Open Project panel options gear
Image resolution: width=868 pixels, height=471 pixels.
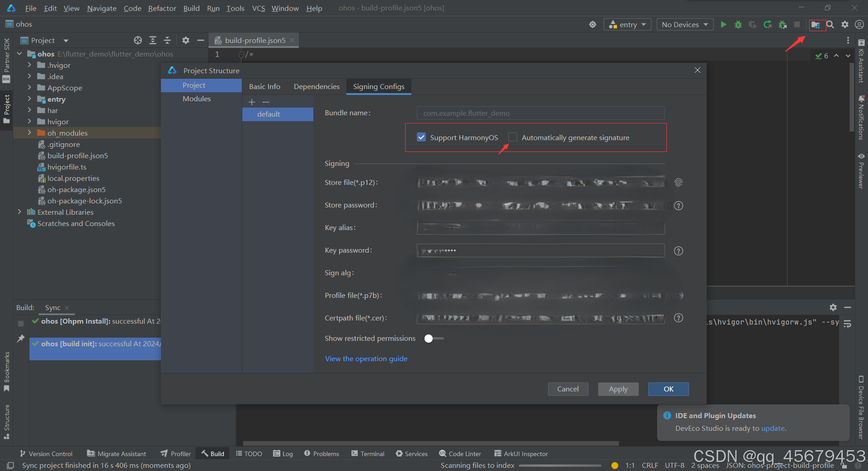point(186,40)
